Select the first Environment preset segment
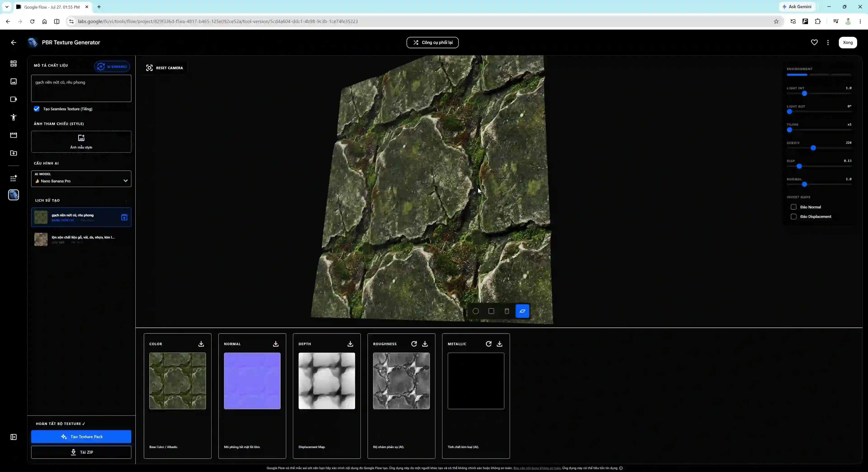The width and height of the screenshot is (868, 472). pos(797,75)
